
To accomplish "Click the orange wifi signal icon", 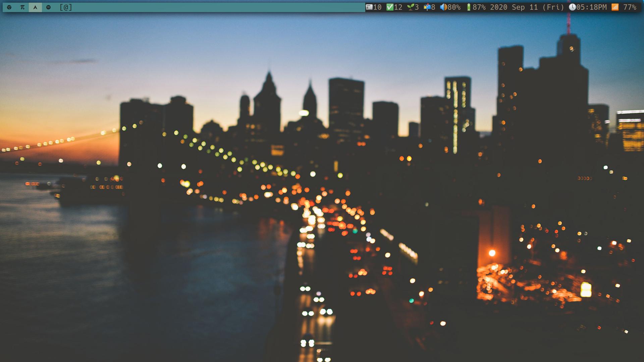I will (x=615, y=7).
